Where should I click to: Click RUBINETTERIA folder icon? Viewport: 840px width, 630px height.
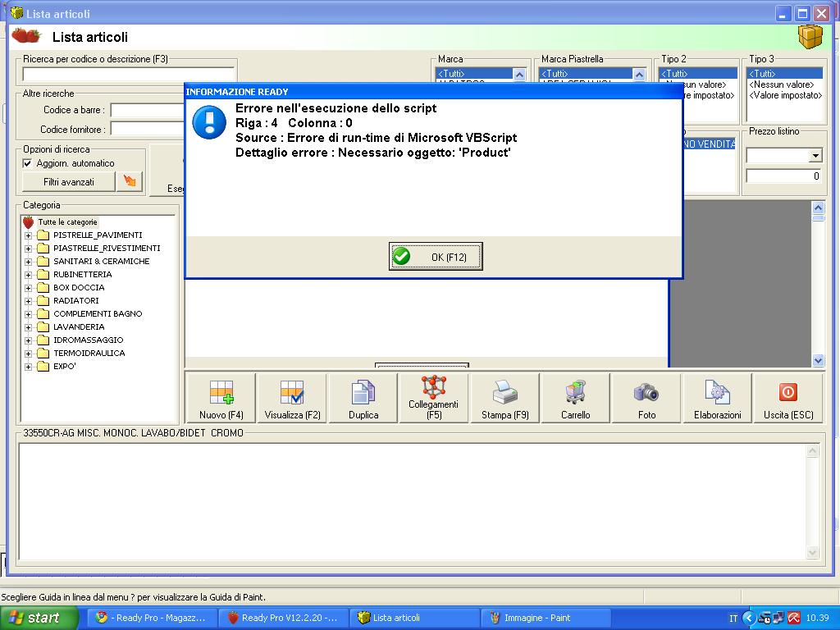point(43,275)
